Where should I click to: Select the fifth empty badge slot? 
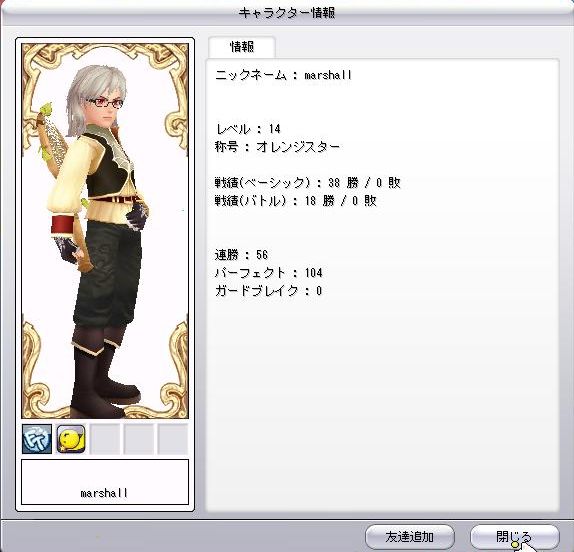(x=172, y=439)
